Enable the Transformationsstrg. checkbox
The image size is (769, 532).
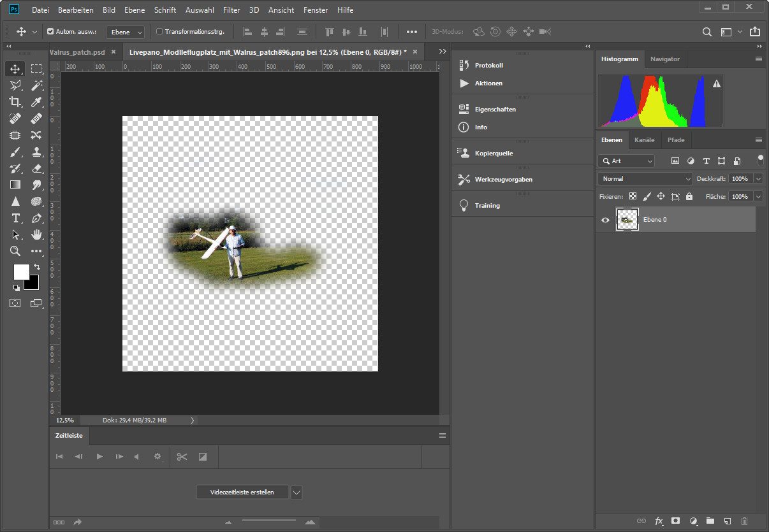click(x=160, y=31)
